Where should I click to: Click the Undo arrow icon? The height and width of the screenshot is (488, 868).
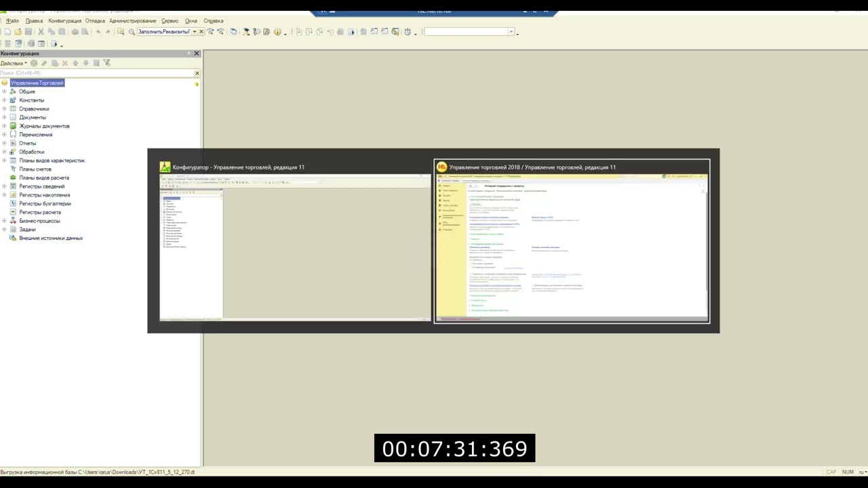tap(98, 32)
